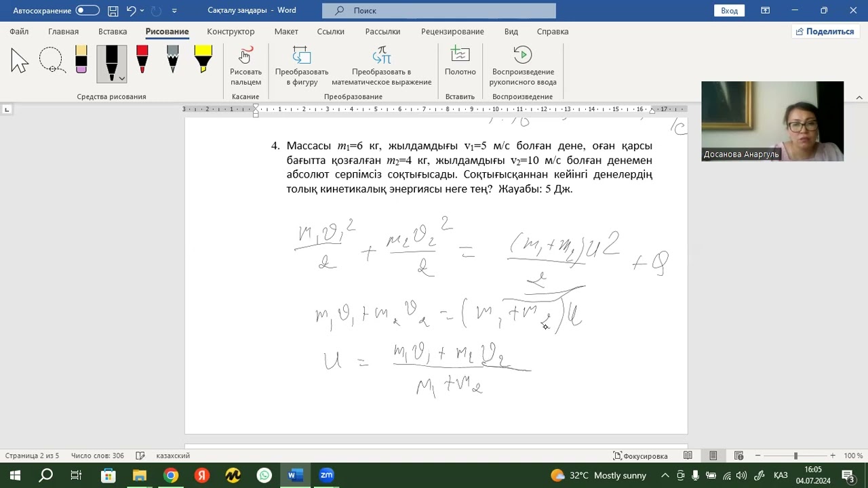Image resolution: width=868 pixels, height=488 pixels.
Task: Collapse the ribbon with chevron
Action: tap(859, 98)
